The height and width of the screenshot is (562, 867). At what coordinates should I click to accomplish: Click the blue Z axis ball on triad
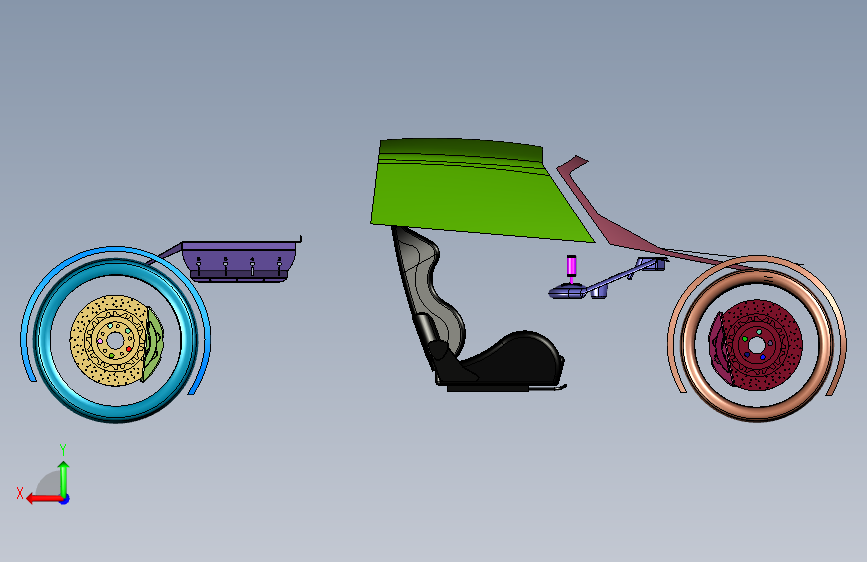65,499
